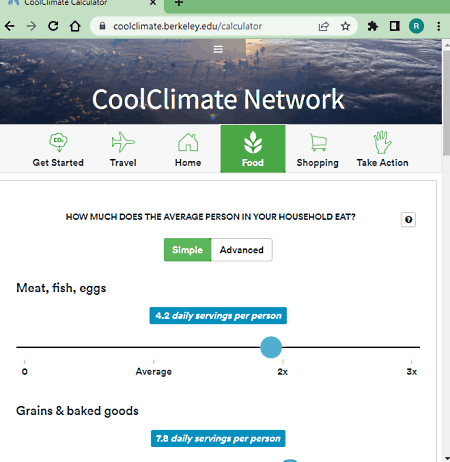This screenshot has width=450, height=462.
Task: Switch to Advanced food mode
Action: tap(242, 250)
